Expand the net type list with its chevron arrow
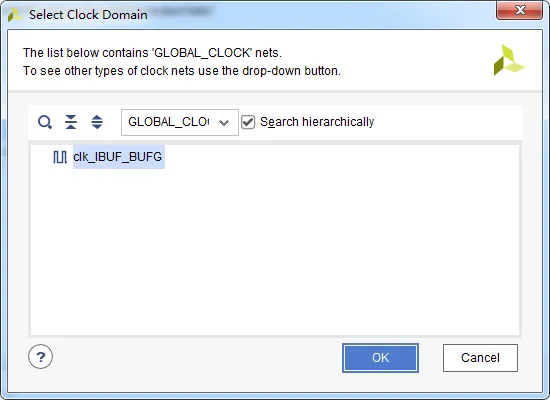This screenshot has height=400, width=550. pos(224,122)
